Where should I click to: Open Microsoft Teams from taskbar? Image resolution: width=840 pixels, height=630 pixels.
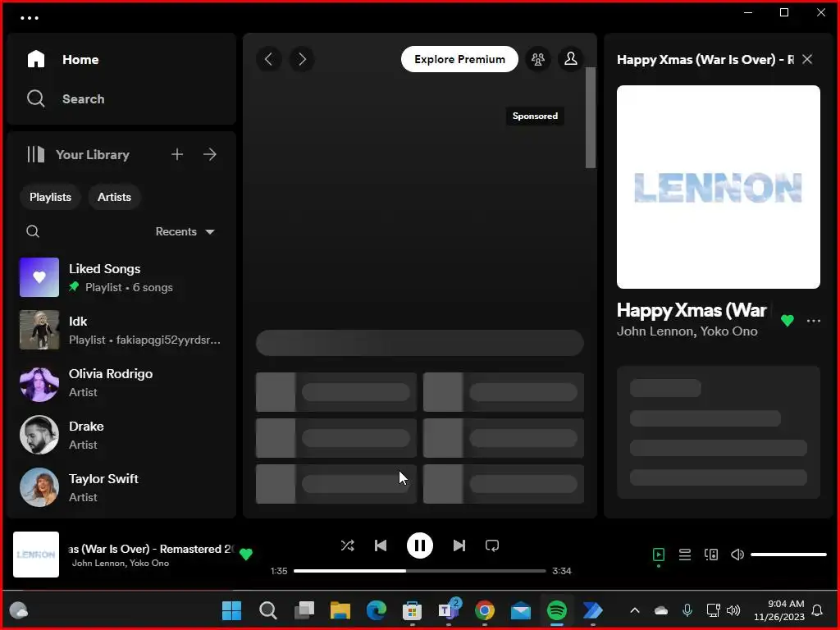pos(449,610)
